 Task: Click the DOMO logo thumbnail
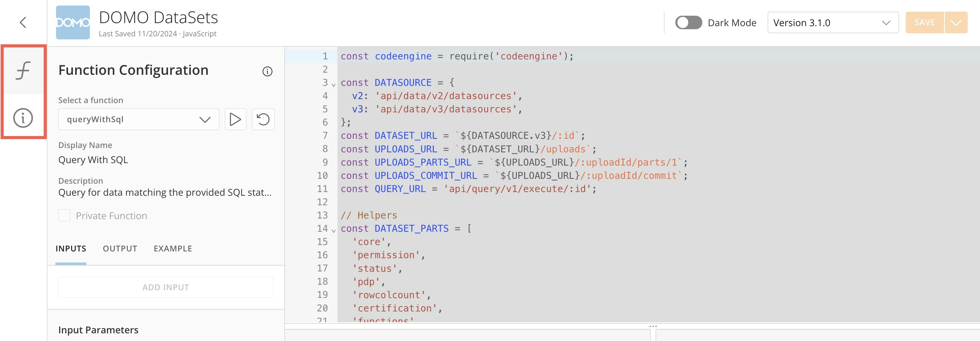tap(73, 22)
